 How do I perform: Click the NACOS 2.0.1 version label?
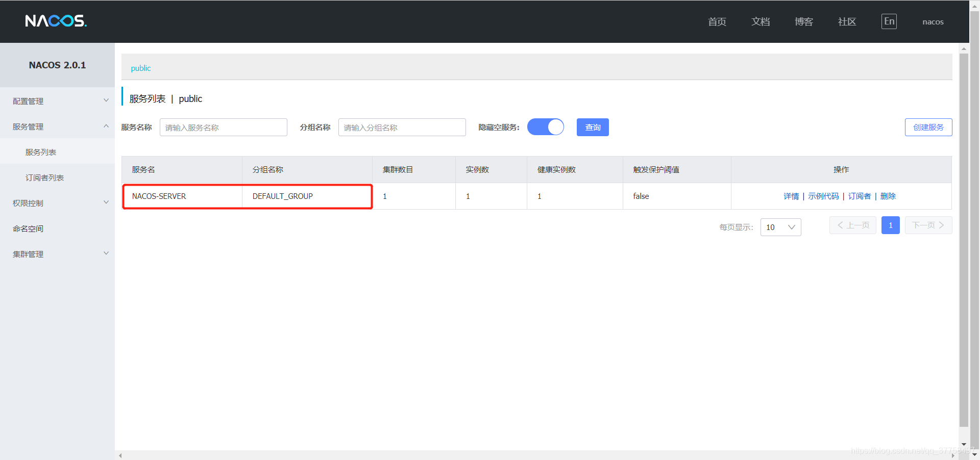(x=57, y=65)
